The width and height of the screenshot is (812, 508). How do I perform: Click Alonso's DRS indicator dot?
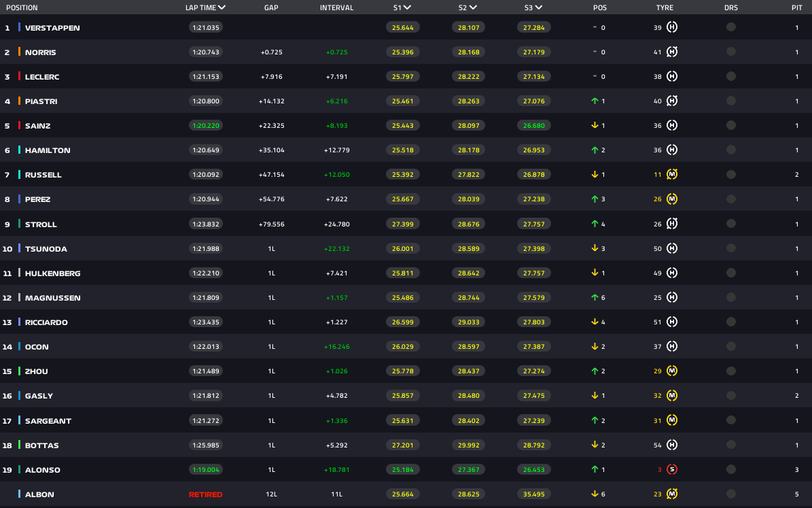click(731, 469)
